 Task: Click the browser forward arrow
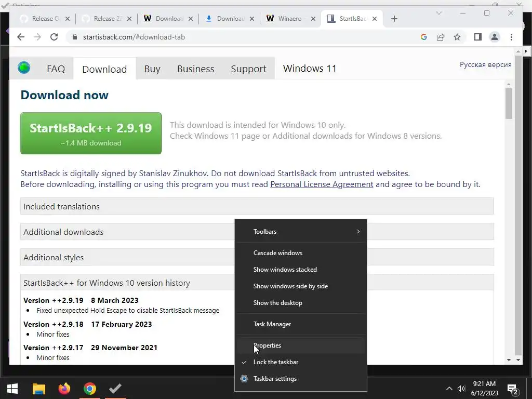tap(37, 37)
